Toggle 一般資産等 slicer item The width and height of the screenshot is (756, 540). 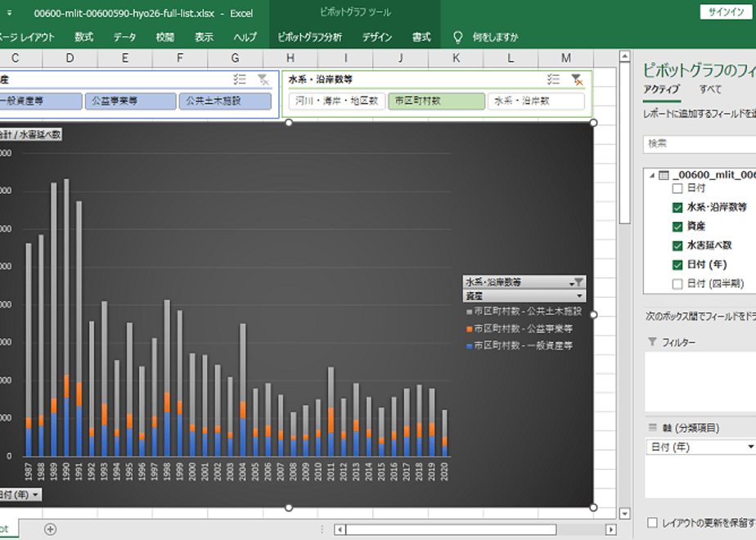coord(41,101)
